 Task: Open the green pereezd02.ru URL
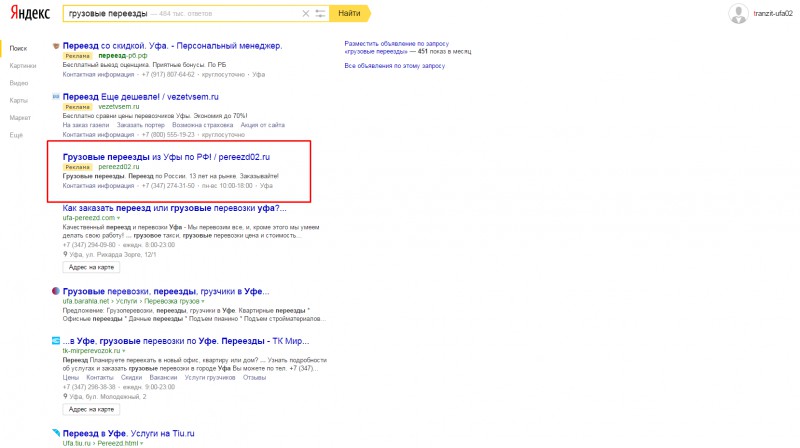point(118,166)
